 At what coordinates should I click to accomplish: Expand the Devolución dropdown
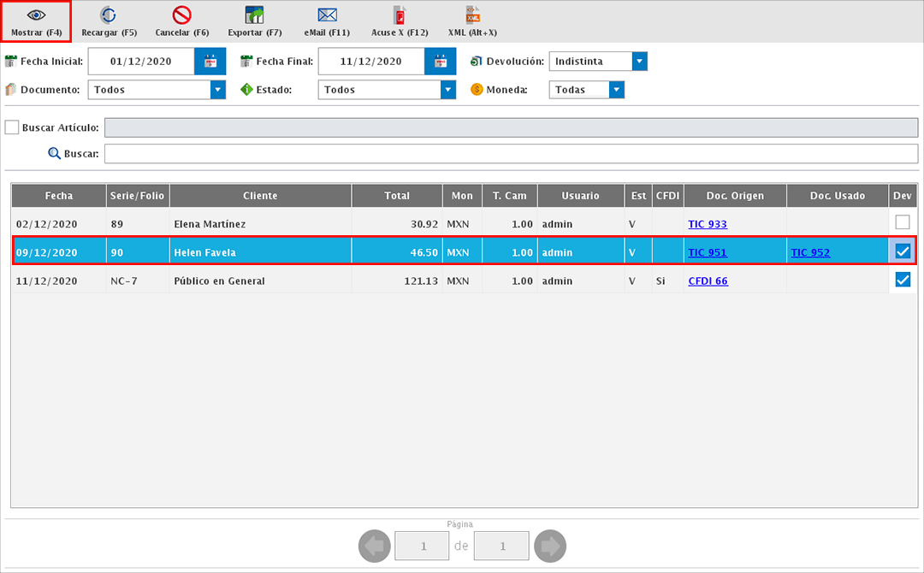[x=639, y=62]
